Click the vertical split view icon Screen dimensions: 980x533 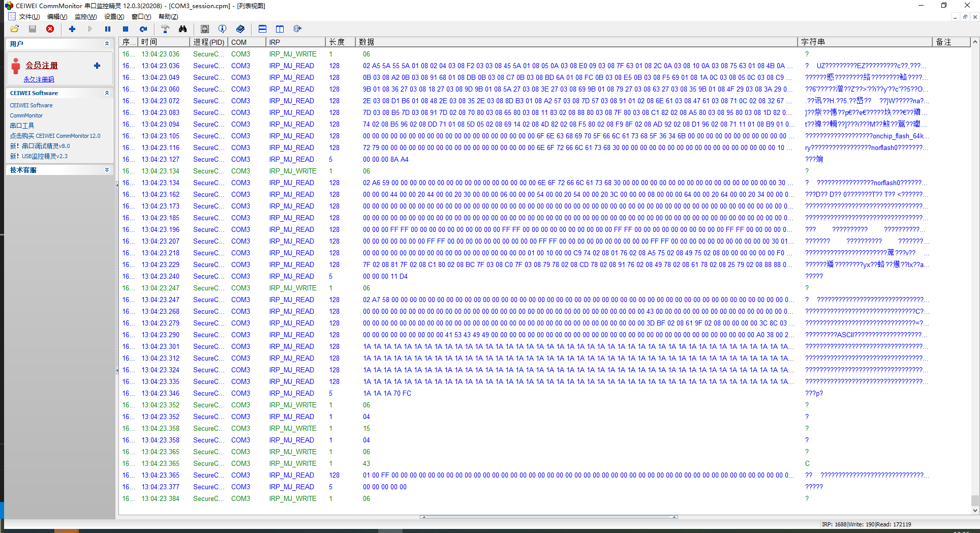click(280, 29)
